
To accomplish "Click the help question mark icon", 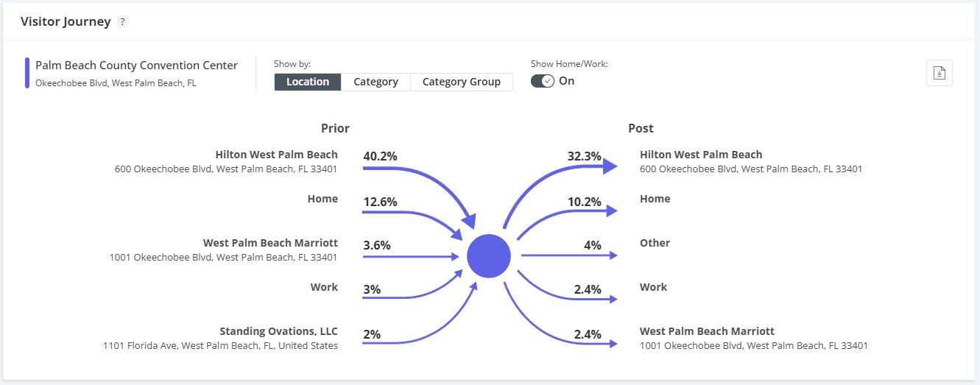I will pos(123,22).
